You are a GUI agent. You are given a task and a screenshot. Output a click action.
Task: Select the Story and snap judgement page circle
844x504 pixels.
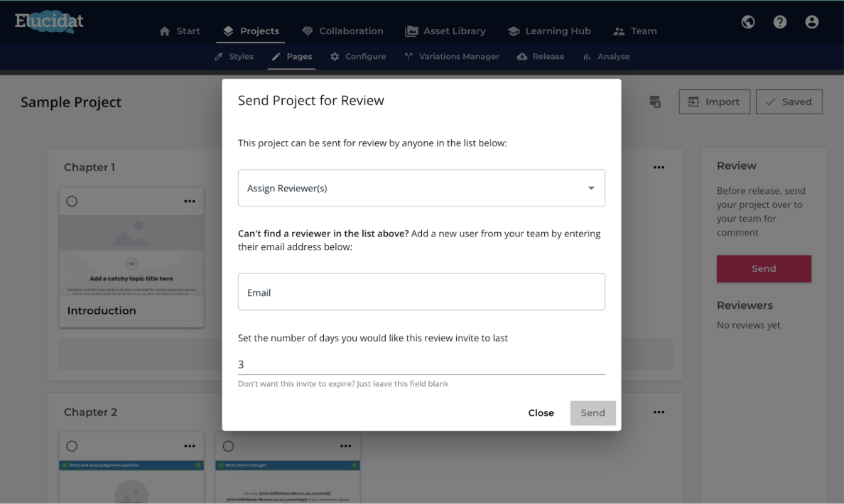(x=72, y=446)
